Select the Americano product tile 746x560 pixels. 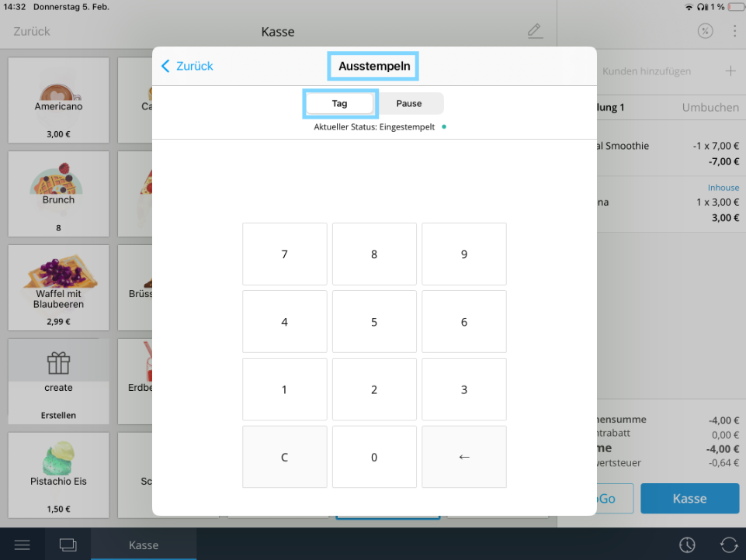coord(58,100)
